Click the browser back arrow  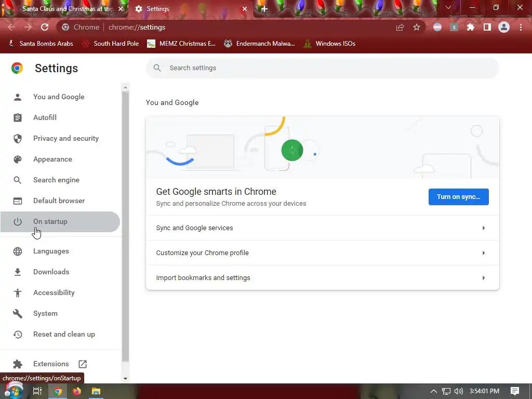pos(11,27)
